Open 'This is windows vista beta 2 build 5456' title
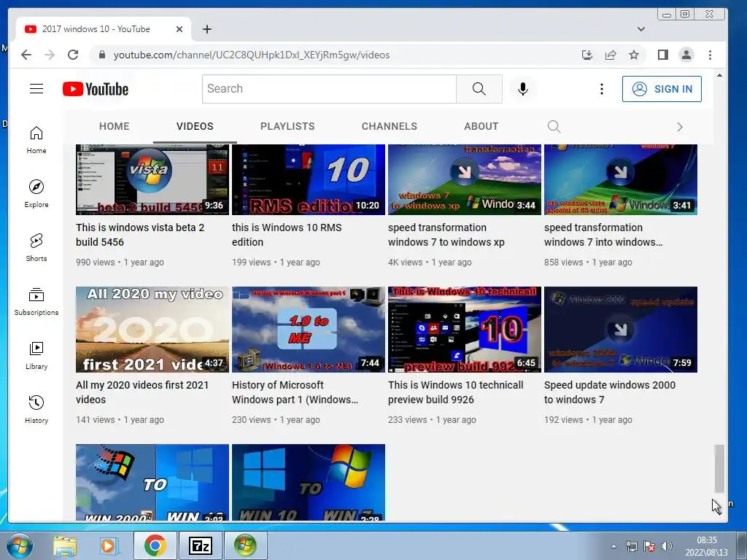 click(x=140, y=235)
